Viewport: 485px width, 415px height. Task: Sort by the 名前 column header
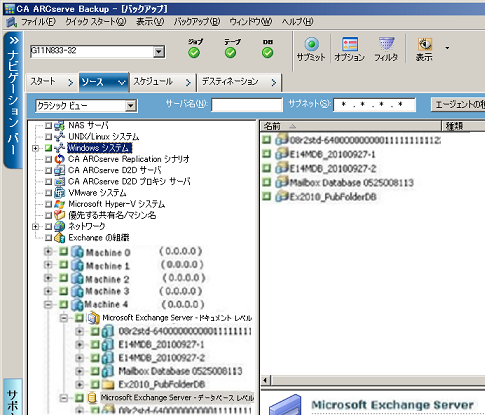(x=351, y=126)
